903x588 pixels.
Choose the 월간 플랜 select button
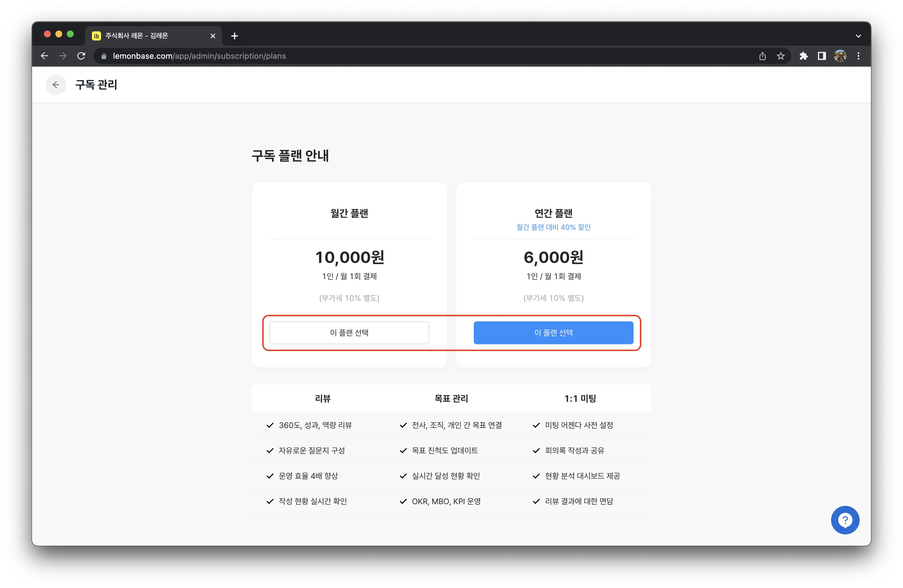(349, 332)
